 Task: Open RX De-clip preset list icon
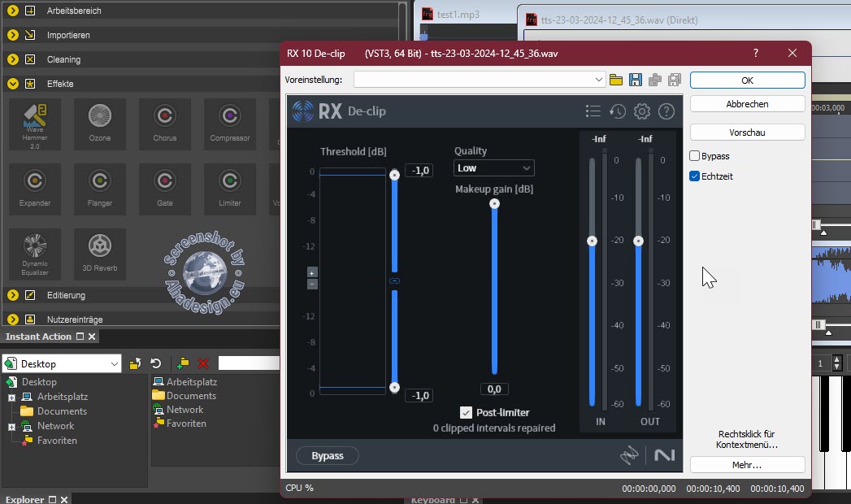593,111
